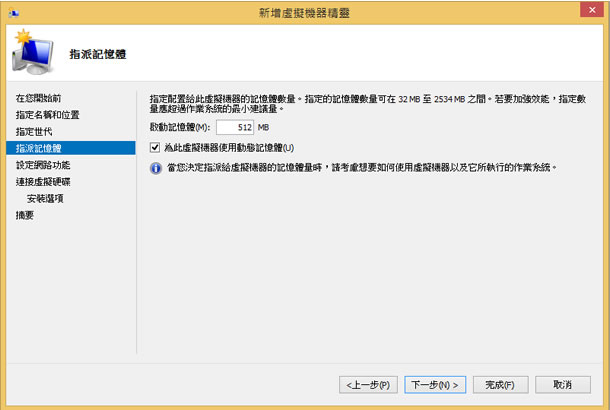Click the blue information icon
This screenshot has height=410, width=610.
[x=156, y=168]
